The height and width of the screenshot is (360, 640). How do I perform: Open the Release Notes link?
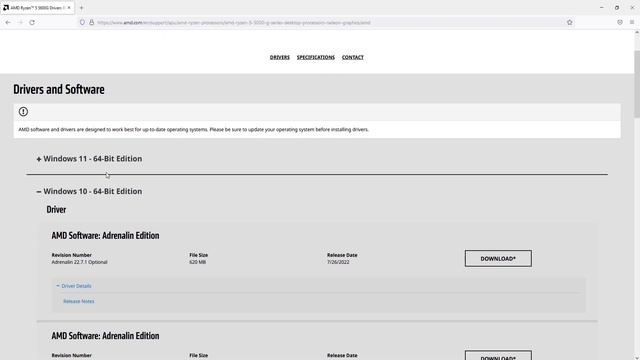79,301
